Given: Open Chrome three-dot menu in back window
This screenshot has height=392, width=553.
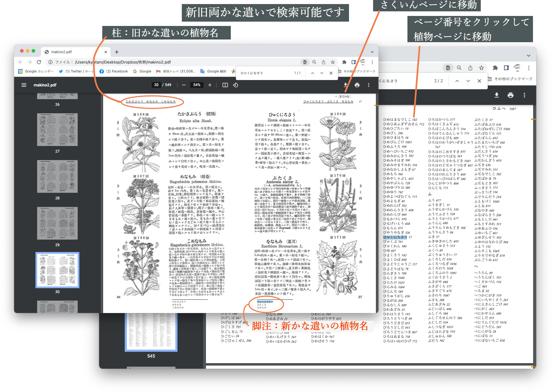Looking at the screenshot, I should (529, 68).
